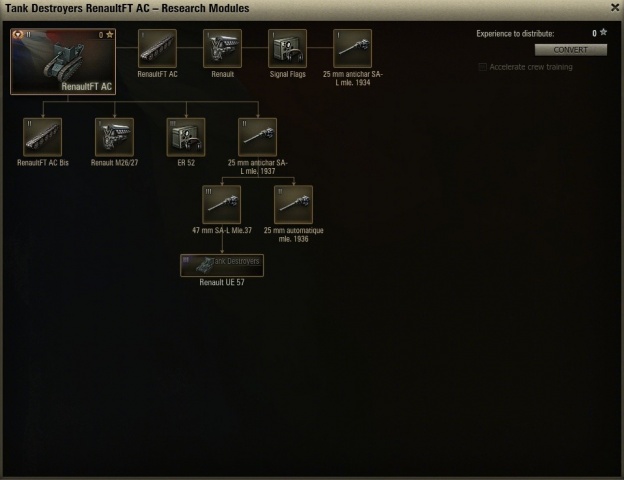Enable Accelerate crew training checkbox

tap(483, 67)
